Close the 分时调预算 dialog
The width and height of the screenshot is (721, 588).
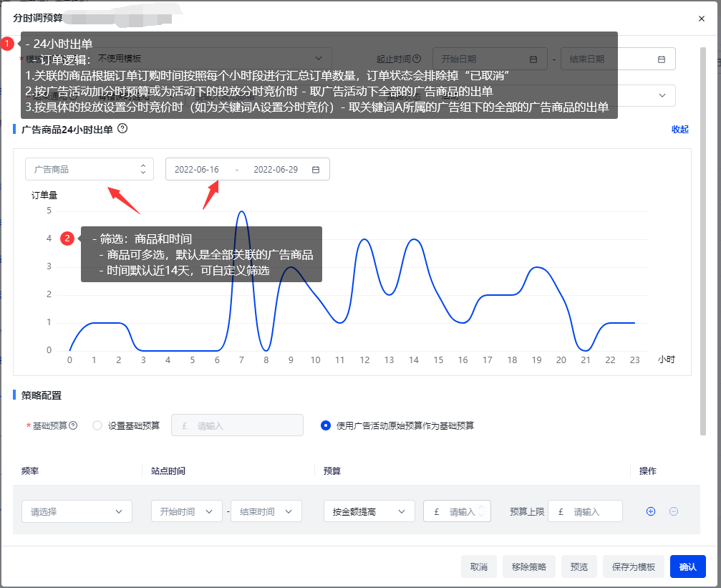pyautogui.click(x=701, y=19)
